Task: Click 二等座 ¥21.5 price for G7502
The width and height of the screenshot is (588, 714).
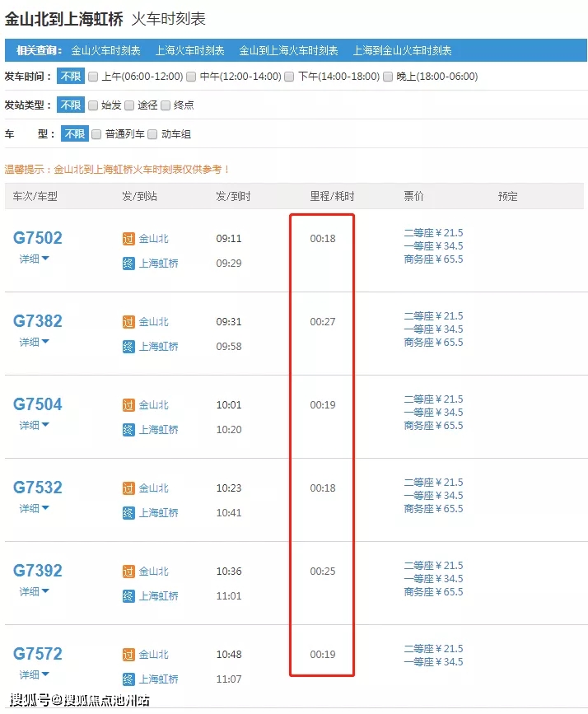Action: pos(434,233)
